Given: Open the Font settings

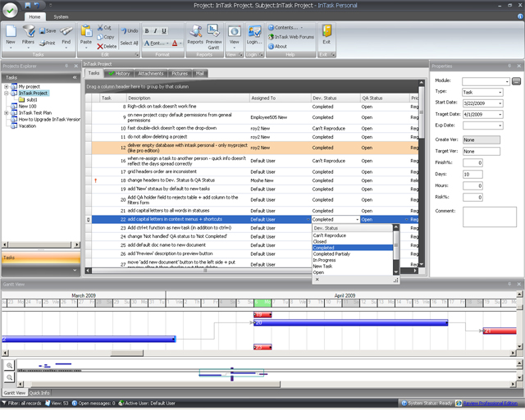Looking at the screenshot, I should [x=156, y=43].
